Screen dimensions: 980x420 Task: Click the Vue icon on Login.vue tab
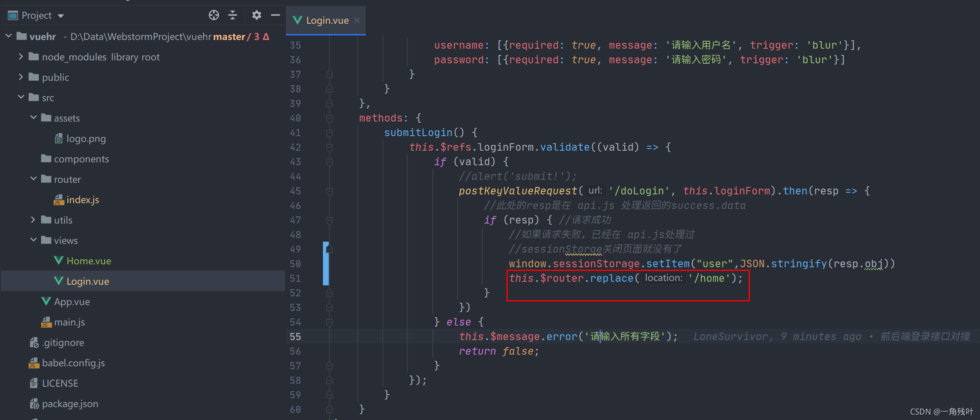click(x=297, y=20)
